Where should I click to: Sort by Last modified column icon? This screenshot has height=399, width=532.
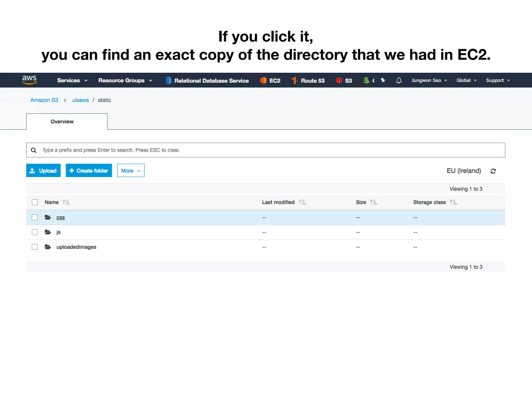[x=302, y=202]
